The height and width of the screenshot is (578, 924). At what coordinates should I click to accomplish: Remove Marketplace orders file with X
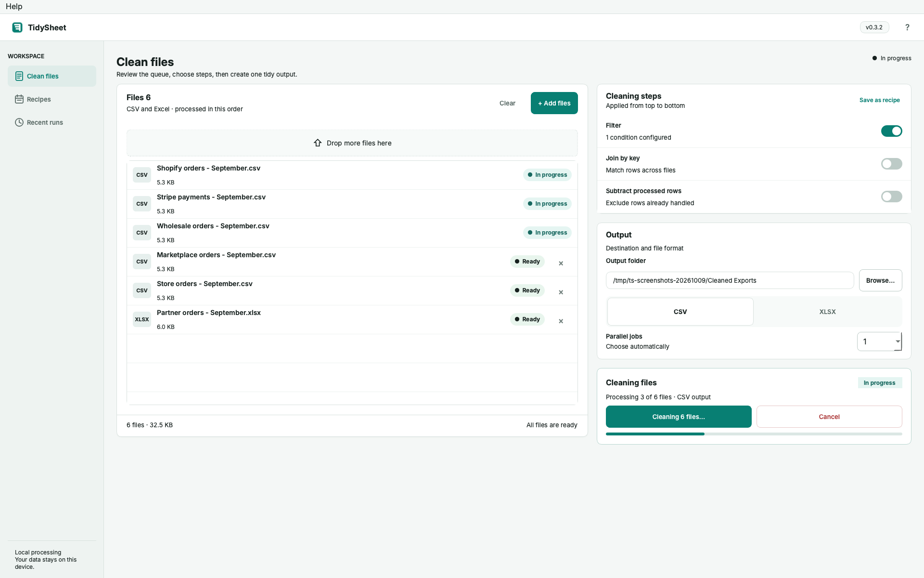point(561,263)
